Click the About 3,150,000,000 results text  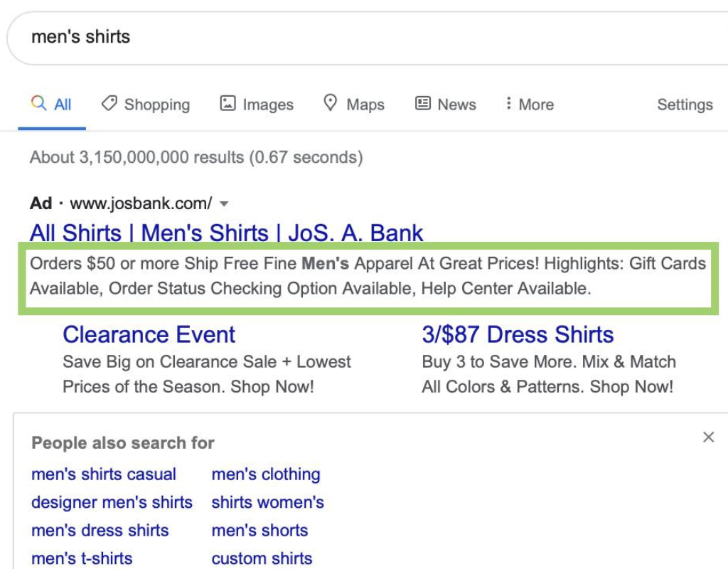[196, 157]
